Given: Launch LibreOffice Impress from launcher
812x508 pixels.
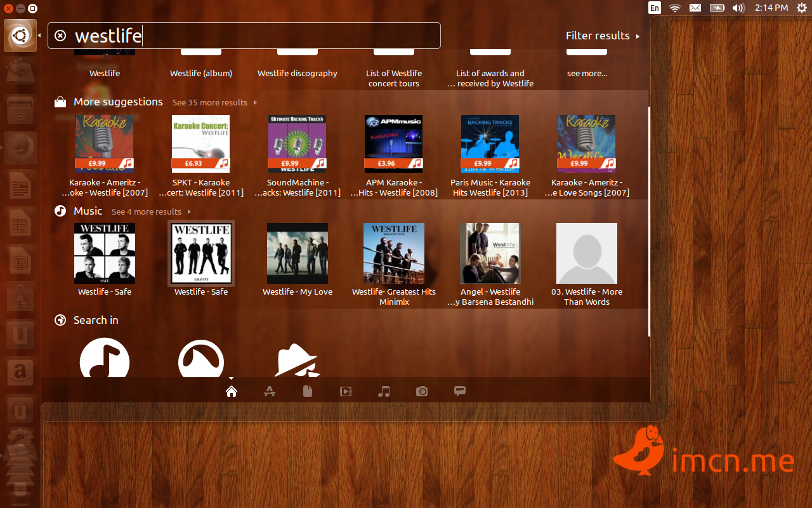Looking at the screenshot, I should coord(20,260).
